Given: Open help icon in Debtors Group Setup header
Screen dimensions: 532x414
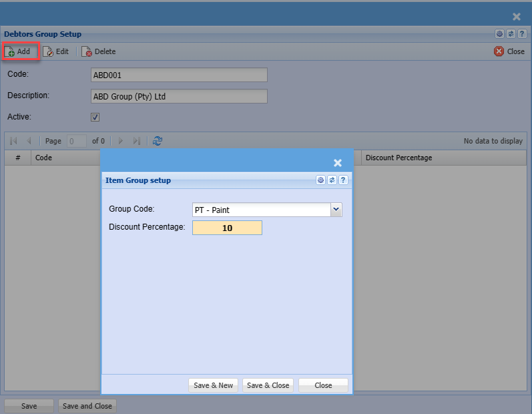Looking at the screenshot, I should [x=522, y=34].
